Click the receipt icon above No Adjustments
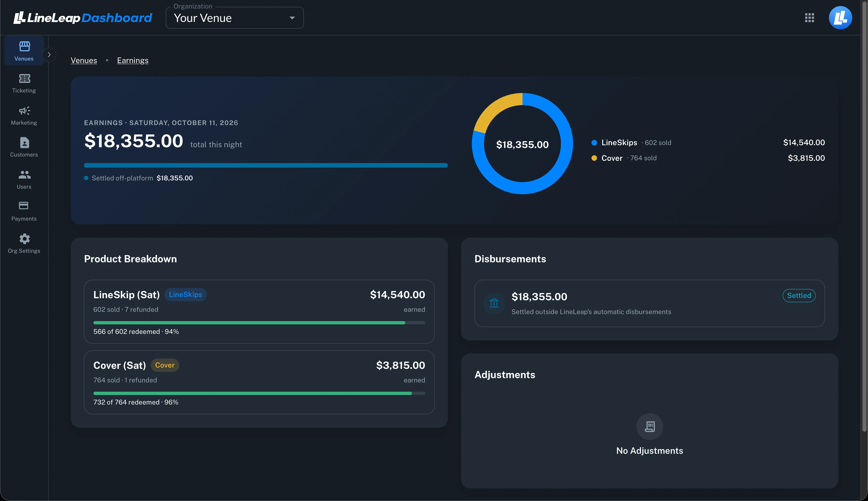 649,426
